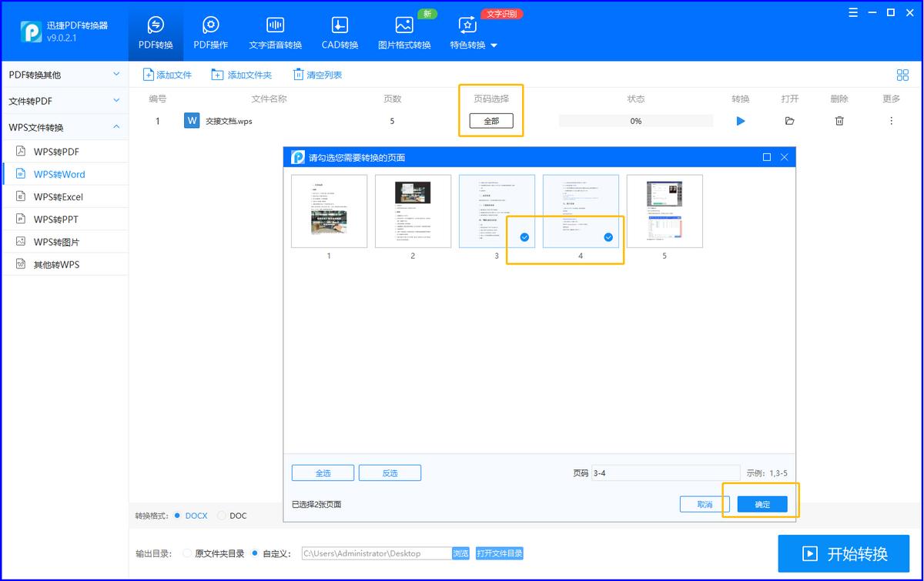This screenshot has width=924, height=581.
Task: Delete 交接文档.wps using the trash icon
Action: tap(839, 121)
